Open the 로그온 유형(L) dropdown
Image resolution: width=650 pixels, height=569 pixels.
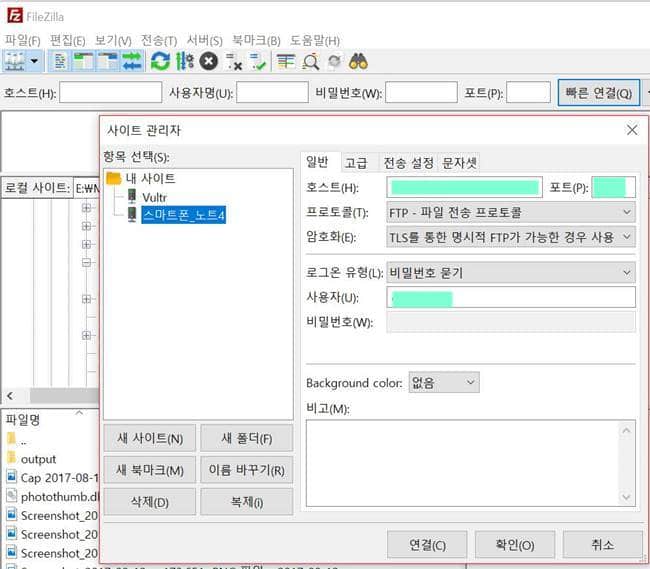(511, 273)
